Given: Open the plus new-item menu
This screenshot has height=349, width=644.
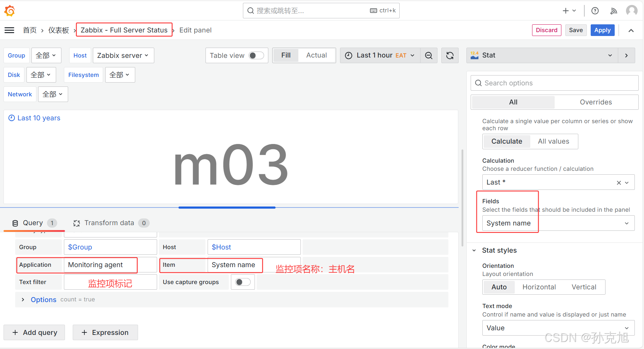Looking at the screenshot, I should [x=569, y=11].
